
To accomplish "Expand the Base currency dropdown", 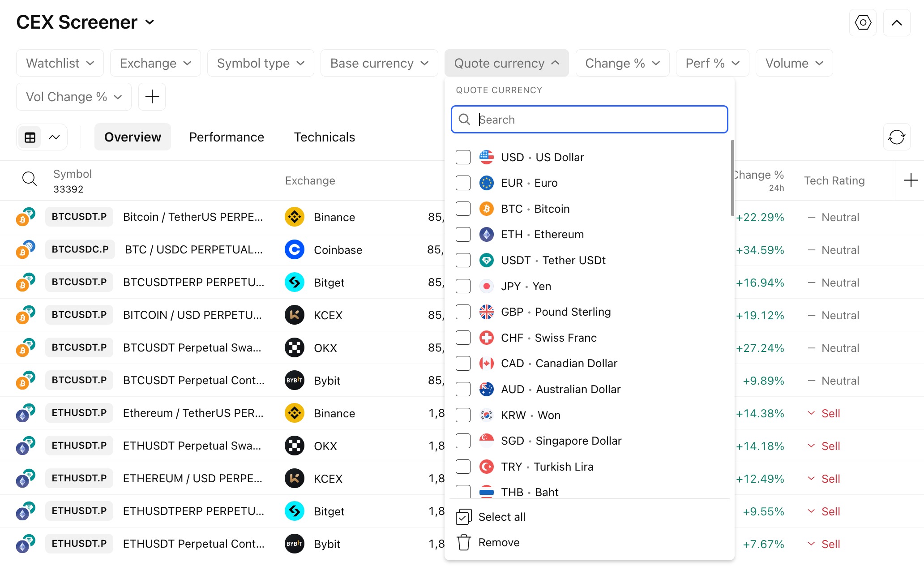I will [x=379, y=63].
